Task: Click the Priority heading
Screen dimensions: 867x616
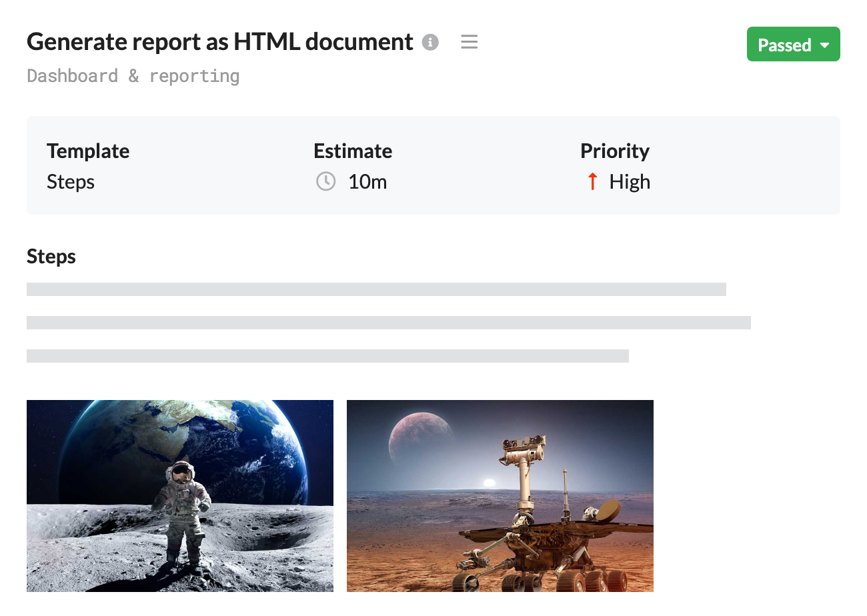Action: [x=615, y=151]
